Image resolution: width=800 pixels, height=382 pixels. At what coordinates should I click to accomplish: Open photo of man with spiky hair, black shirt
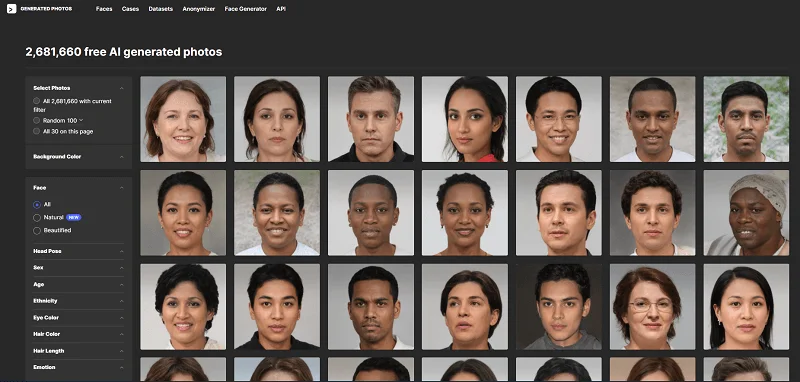371,119
